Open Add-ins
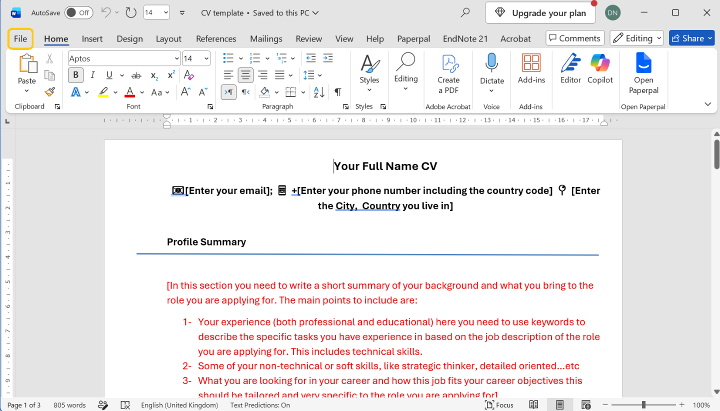Image resolution: width=720 pixels, height=411 pixels. (531, 69)
